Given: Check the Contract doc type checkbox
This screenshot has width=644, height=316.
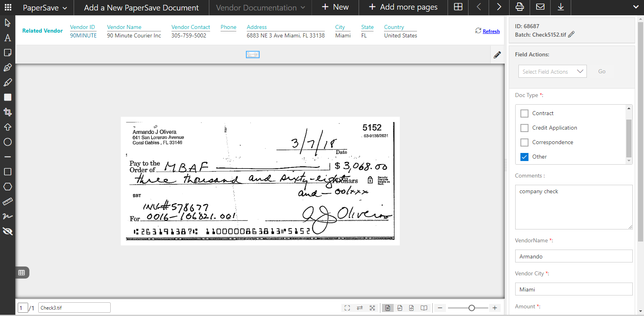Looking at the screenshot, I should 524,114.
